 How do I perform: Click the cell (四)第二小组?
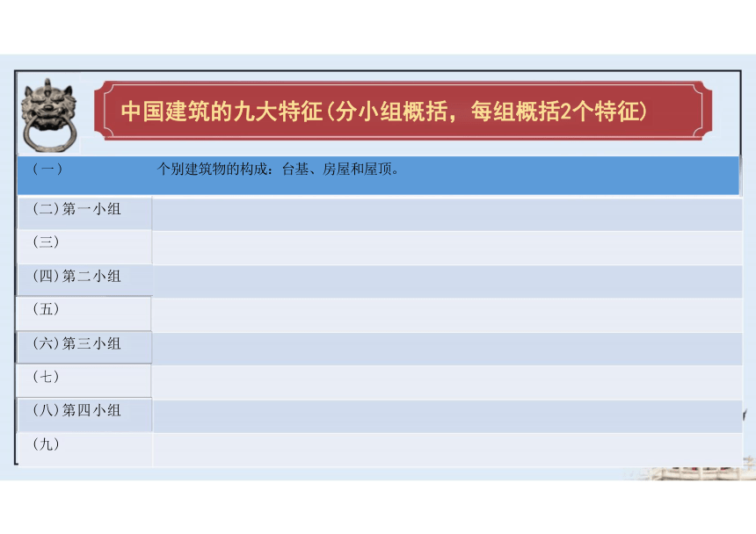pyautogui.click(x=84, y=280)
